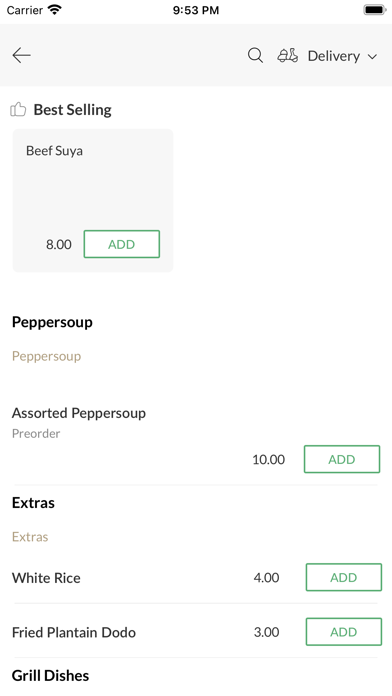Tap the tan Extras subcategory link
The image size is (392, 696).
click(x=30, y=537)
